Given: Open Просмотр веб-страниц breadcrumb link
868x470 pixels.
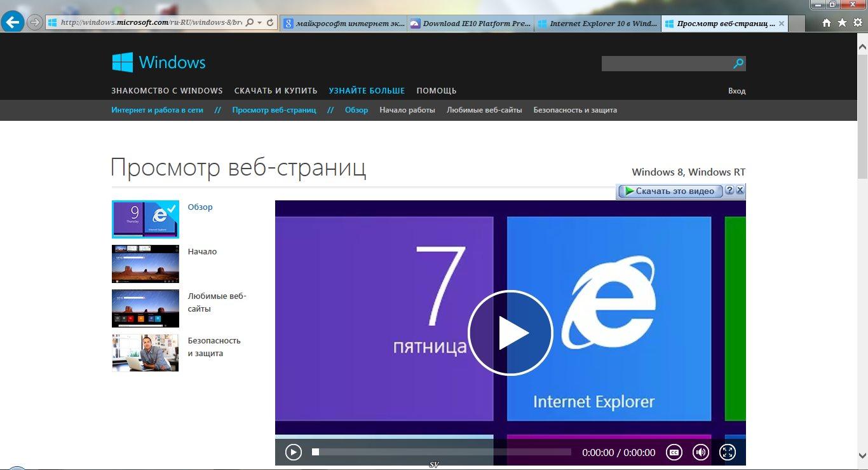Looking at the screenshot, I should [274, 110].
